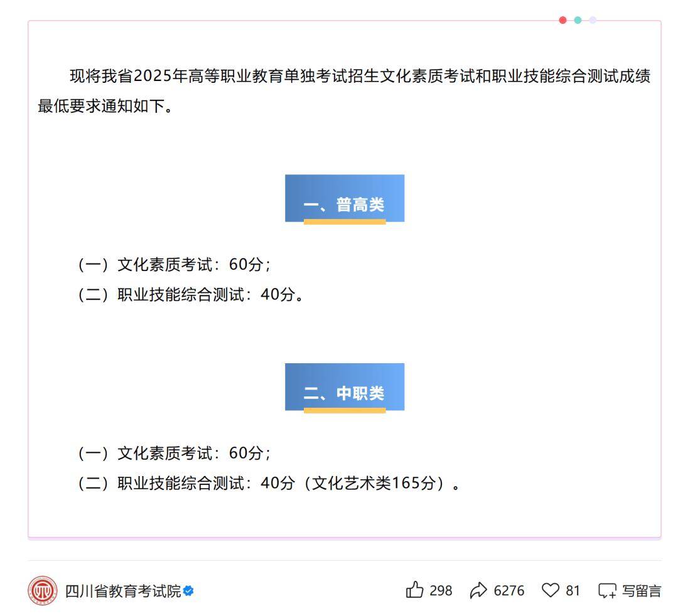Click the 一、普高类 blue section banner
Viewport: 678px width, 616px height.
click(345, 199)
